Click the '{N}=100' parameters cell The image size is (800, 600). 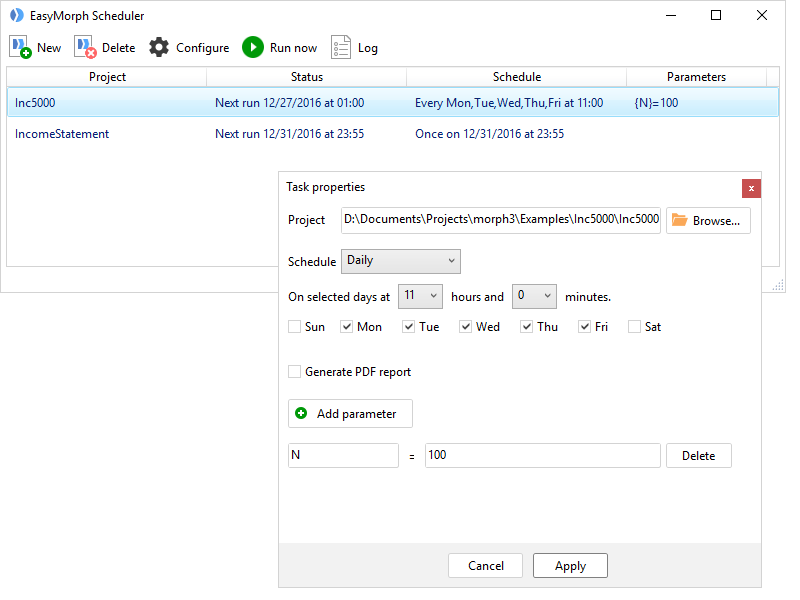point(656,103)
